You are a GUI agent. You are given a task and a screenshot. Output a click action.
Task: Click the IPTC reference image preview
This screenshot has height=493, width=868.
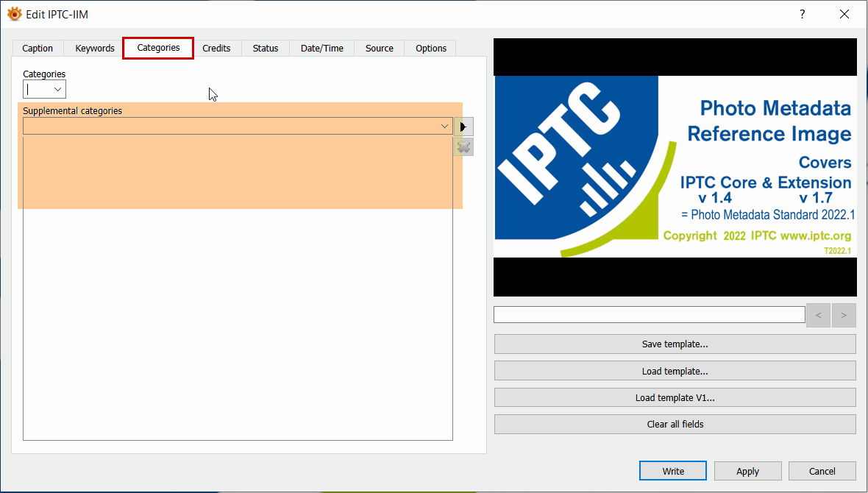675,167
